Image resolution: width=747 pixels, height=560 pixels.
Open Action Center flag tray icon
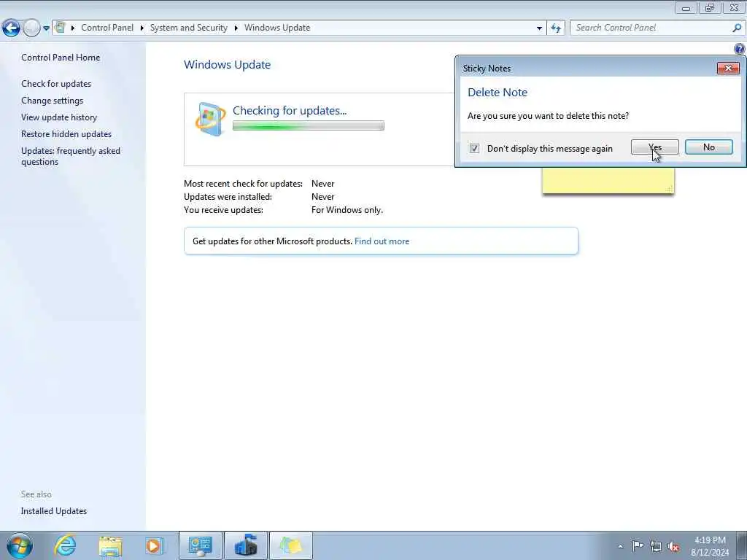tap(638, 545)
